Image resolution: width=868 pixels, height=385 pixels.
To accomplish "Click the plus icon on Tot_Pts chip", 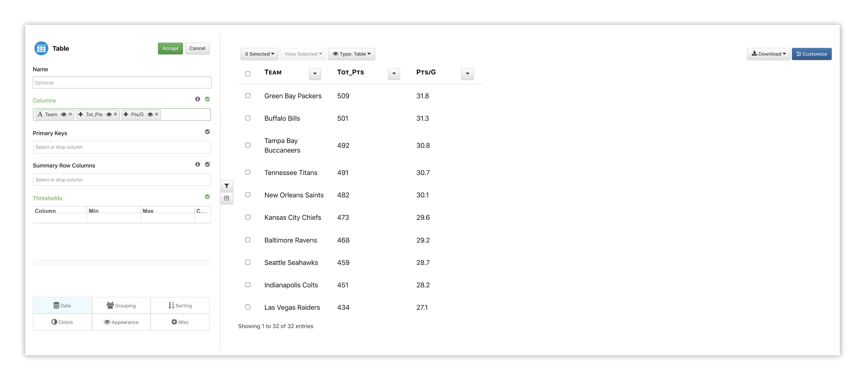I will coord(81,114).
